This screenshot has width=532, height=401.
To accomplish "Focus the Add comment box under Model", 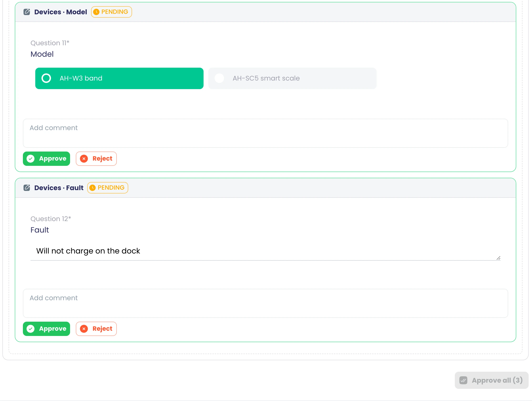I will click(265, 133).
